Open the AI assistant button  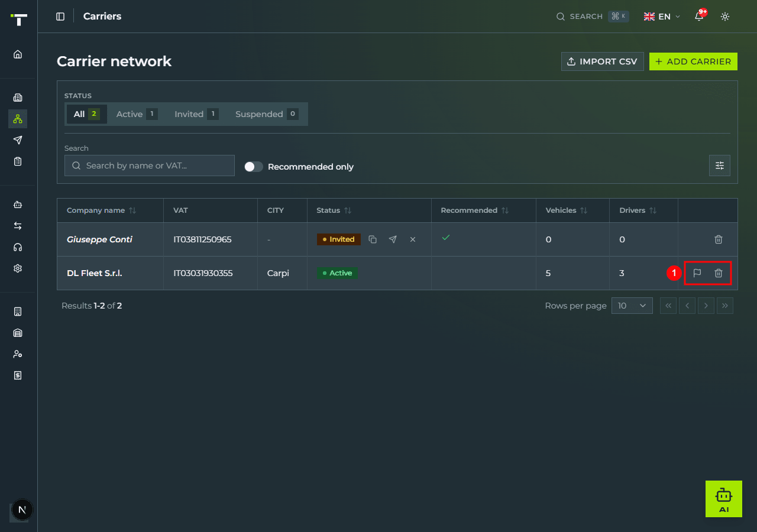[x=724, y=499]
